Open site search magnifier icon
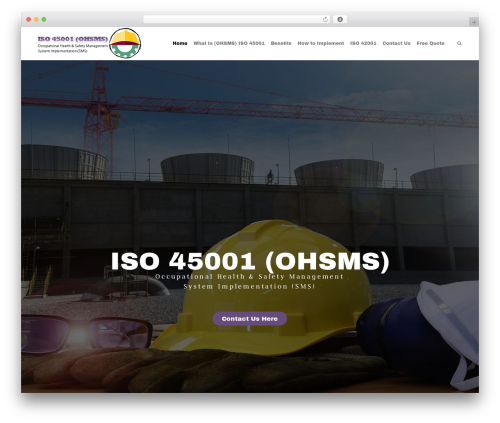 pyautogui.click(x=459, y=43)
